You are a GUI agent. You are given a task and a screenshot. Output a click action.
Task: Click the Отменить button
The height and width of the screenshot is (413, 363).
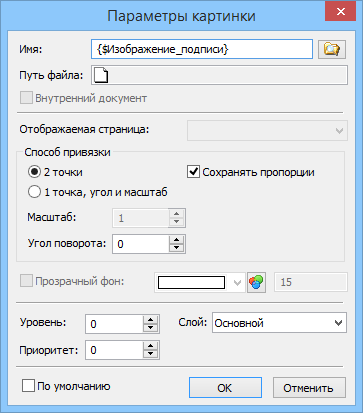(309, 388)
